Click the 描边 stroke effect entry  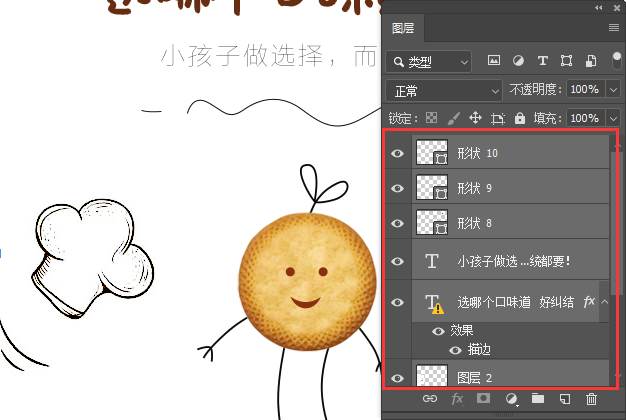(x=479, y=350)
